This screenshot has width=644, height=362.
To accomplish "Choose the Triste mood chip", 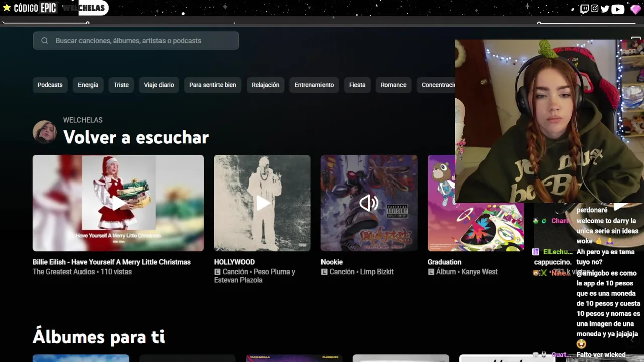I will click(121, 85).
